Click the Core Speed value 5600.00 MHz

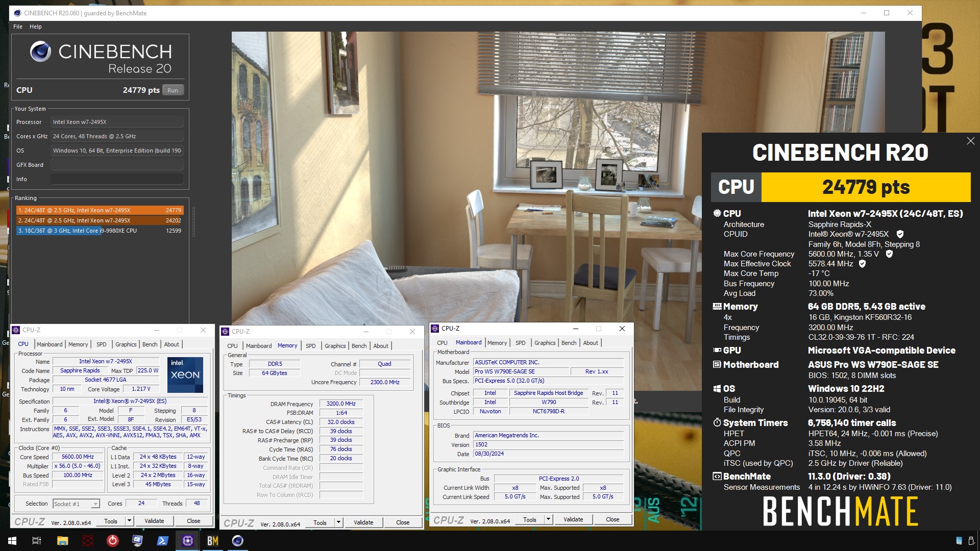pyautogui.click(x=78, y=457)
